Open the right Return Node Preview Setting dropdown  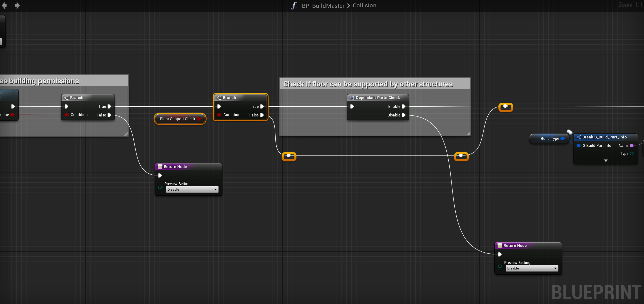(532, 268)
